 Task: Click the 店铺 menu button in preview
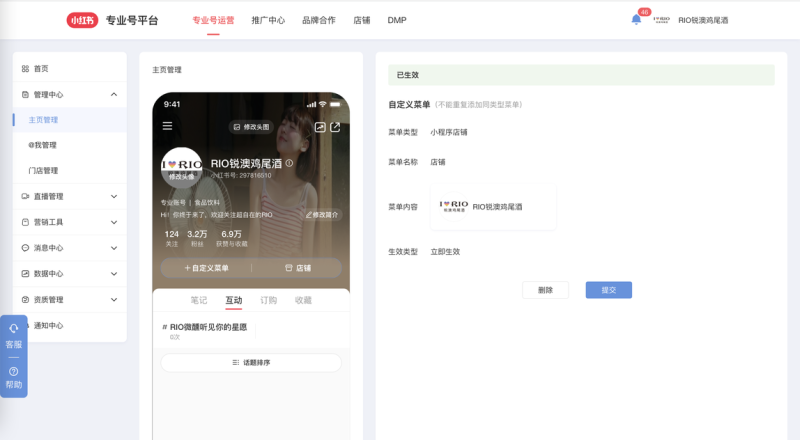click(x=297, y=268)
